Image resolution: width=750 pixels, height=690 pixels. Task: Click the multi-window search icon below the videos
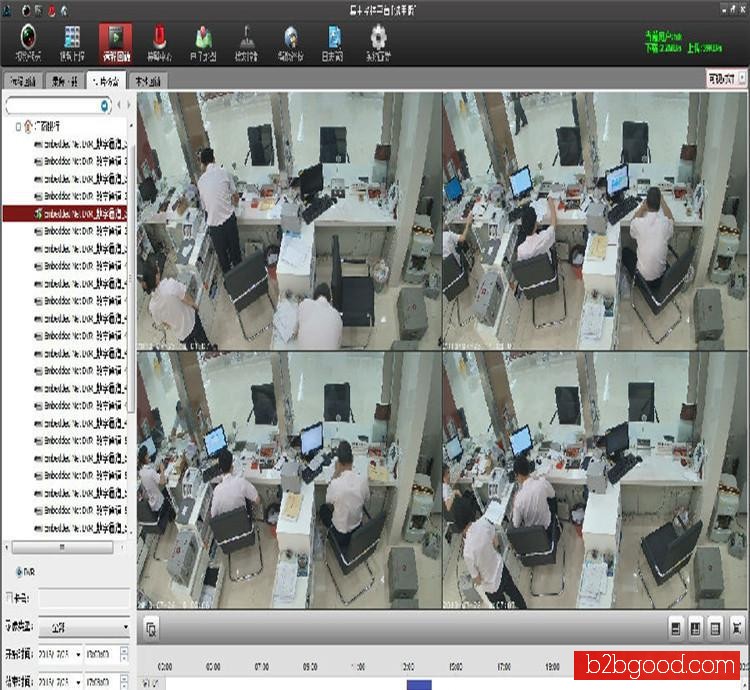152,629
